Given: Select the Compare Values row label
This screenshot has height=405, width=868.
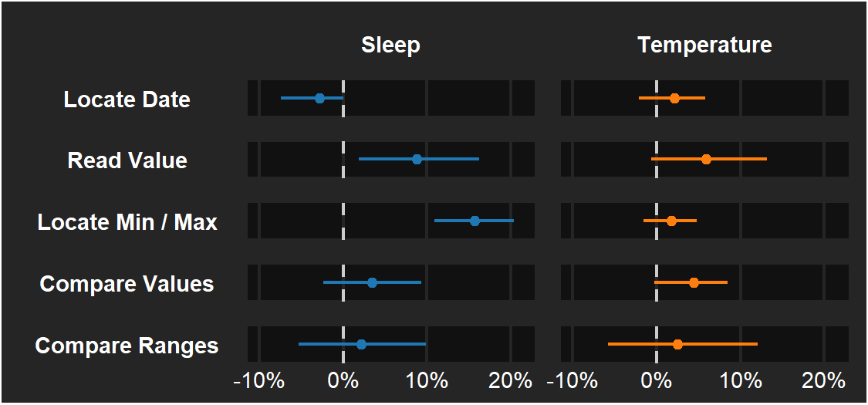Looking at the screenshot, I should point(127,284).
